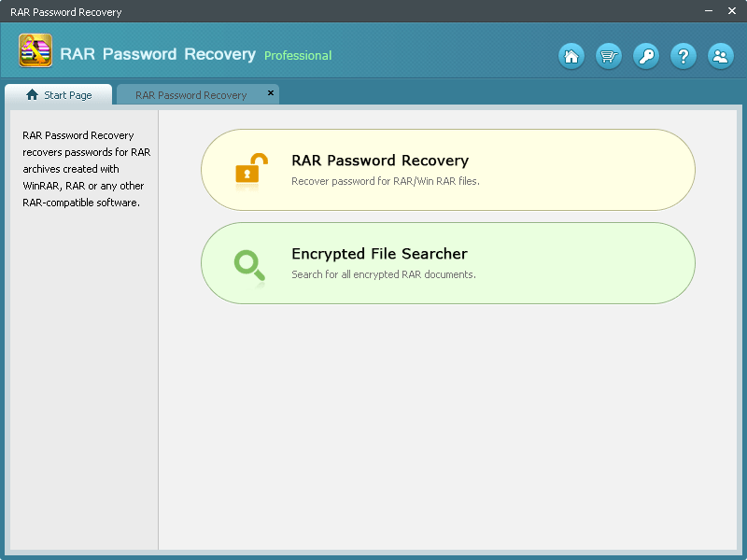Switch to the RAR Password Recovery tab
This screenshot has width=747, height=560.
tap(191, 94)
